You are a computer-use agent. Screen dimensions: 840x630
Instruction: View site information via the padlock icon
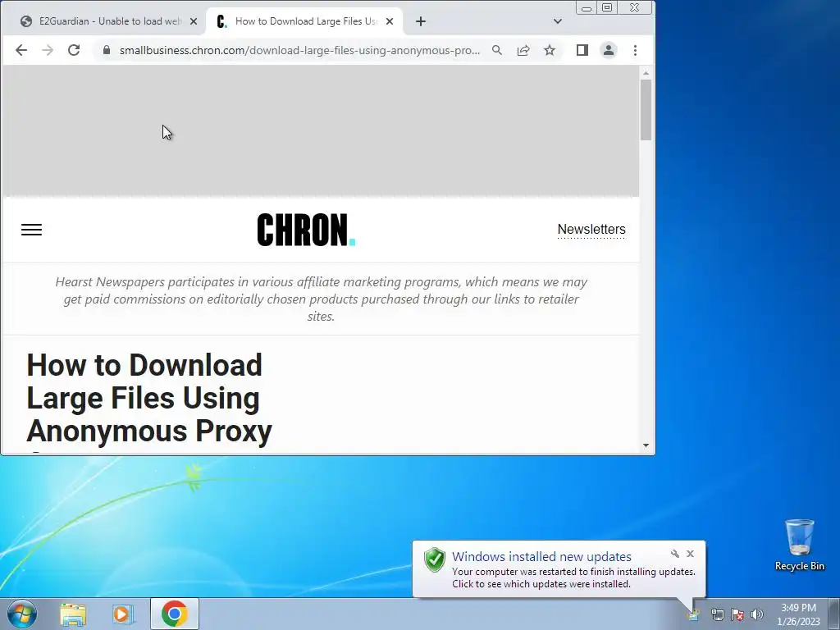[107, 50]
